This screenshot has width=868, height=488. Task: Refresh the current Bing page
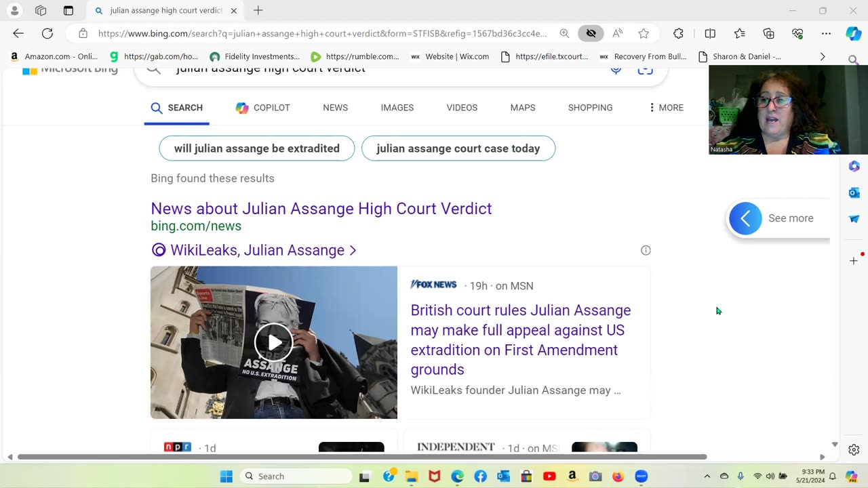(47, 33)
